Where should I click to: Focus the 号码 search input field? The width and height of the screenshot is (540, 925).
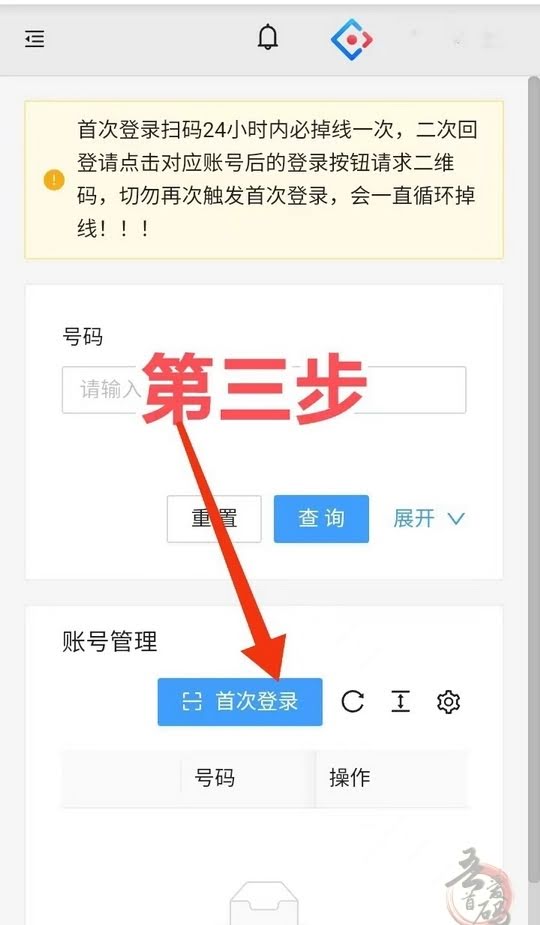click(x=264, y=389)
